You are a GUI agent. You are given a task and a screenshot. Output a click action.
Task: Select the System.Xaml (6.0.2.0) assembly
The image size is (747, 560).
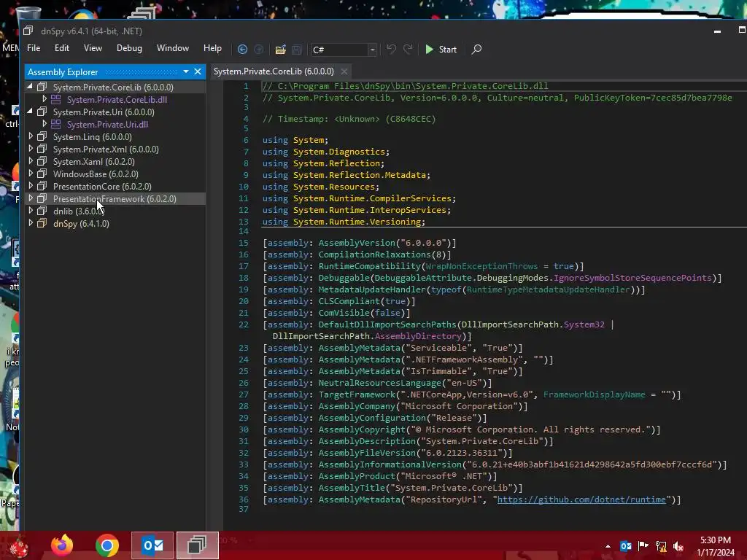click(94, 161)
